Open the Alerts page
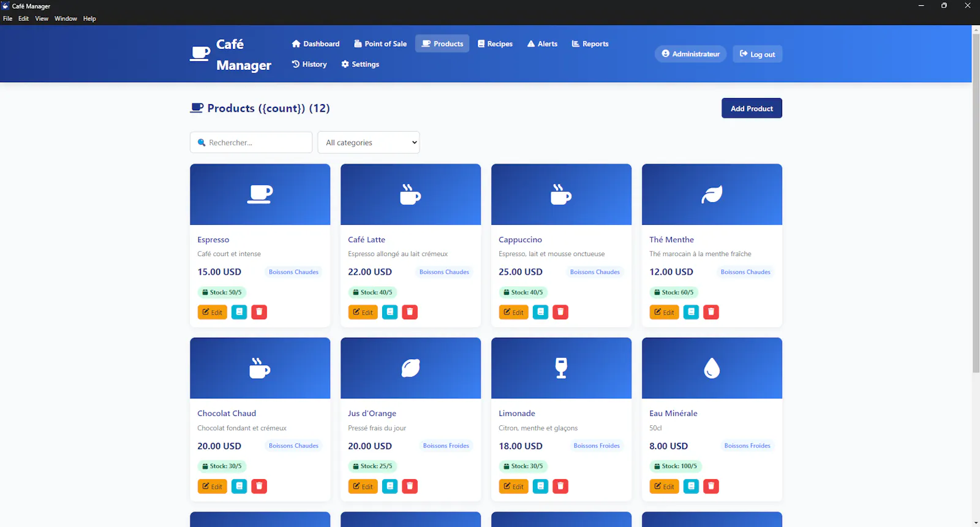Image resolution: width=980 pixels, height=527 pixels. [542, 44]
